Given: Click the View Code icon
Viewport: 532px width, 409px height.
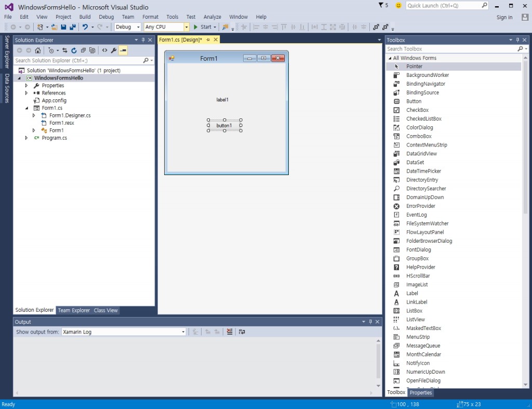Looking at the screenshot, I should (104, 50).
